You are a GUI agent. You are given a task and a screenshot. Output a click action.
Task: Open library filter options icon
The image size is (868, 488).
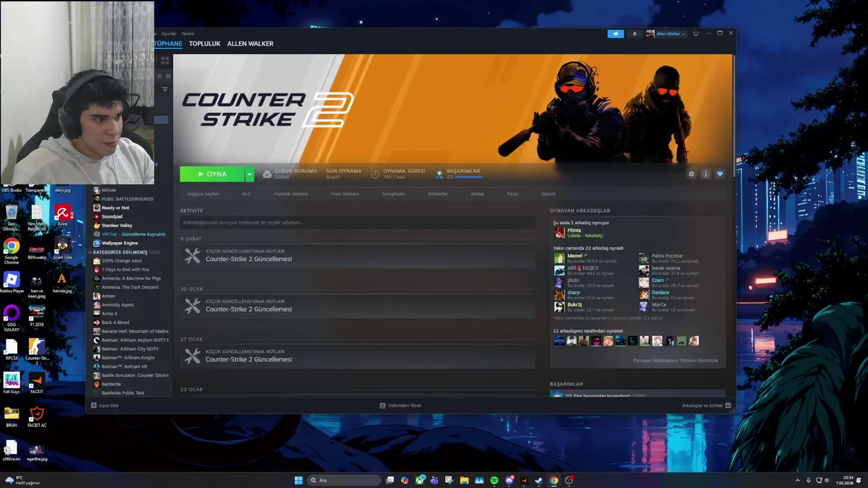(x=165, y=89)
